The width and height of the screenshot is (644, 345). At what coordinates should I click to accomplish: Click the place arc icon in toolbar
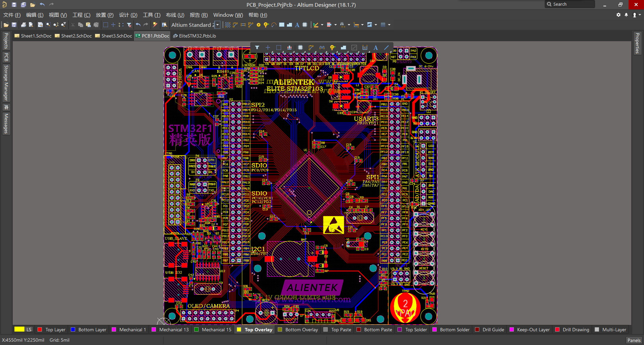274,25
